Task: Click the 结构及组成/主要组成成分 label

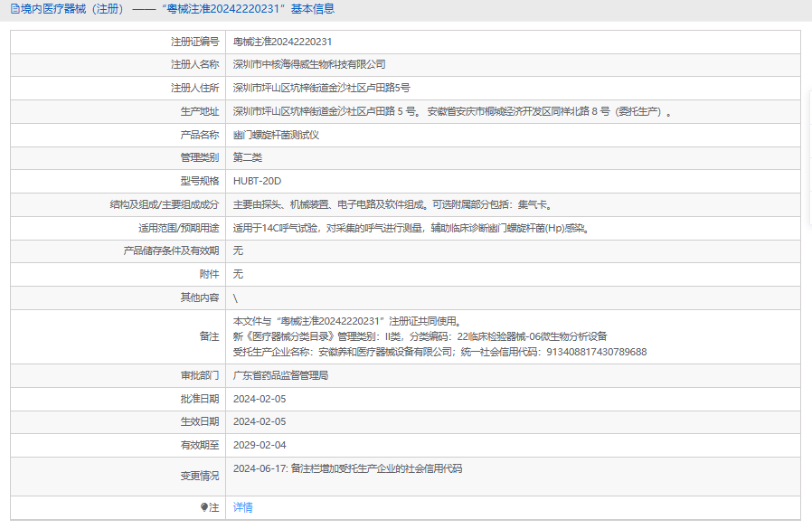Action: pyautogui.click(x=165, y=204)
